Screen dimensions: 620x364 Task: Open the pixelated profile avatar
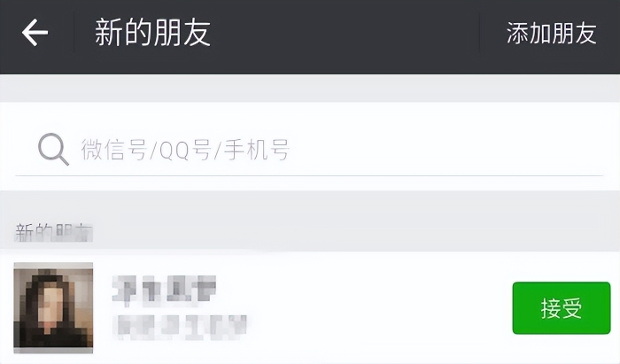[x=53, y=307]
